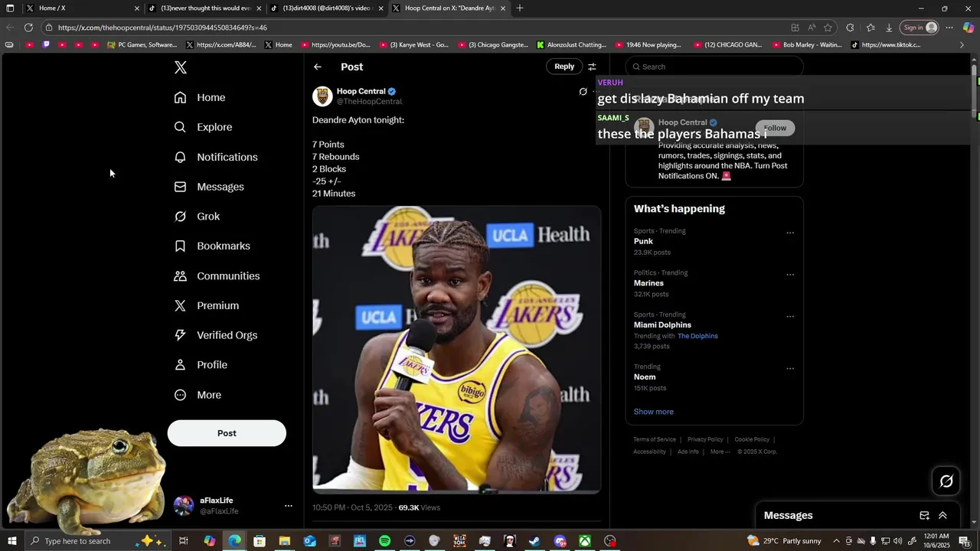Viewport: 980px width, 551px height.
Task: Open Bookmarks in sidebar
Action: (212, 246)
